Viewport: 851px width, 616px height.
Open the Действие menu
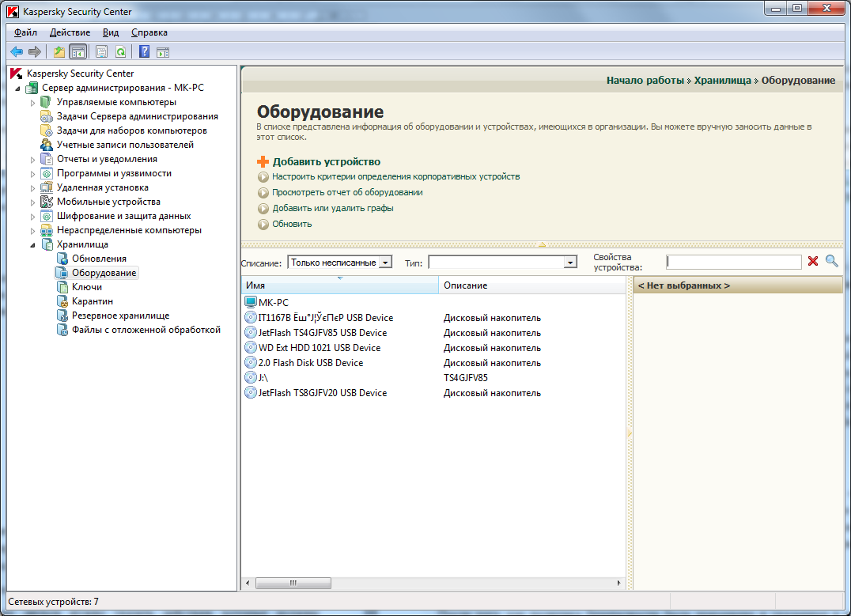(x=70, y=32)
